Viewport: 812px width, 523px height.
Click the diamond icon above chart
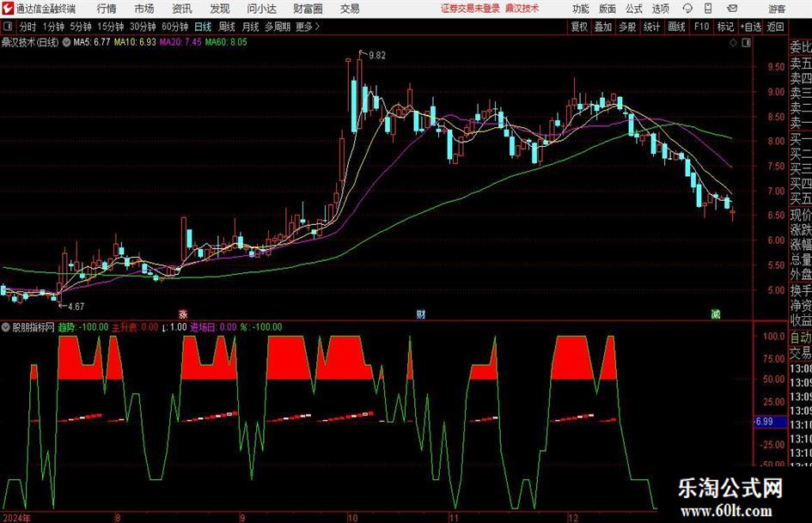pyautogui.click(x=733, y=43)
